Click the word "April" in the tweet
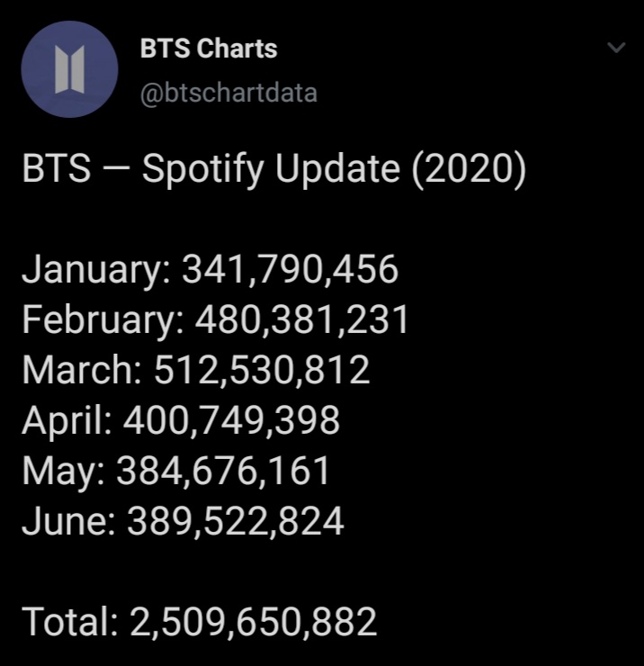The width and height of the screenshot is (644, 666). (63, 421)
